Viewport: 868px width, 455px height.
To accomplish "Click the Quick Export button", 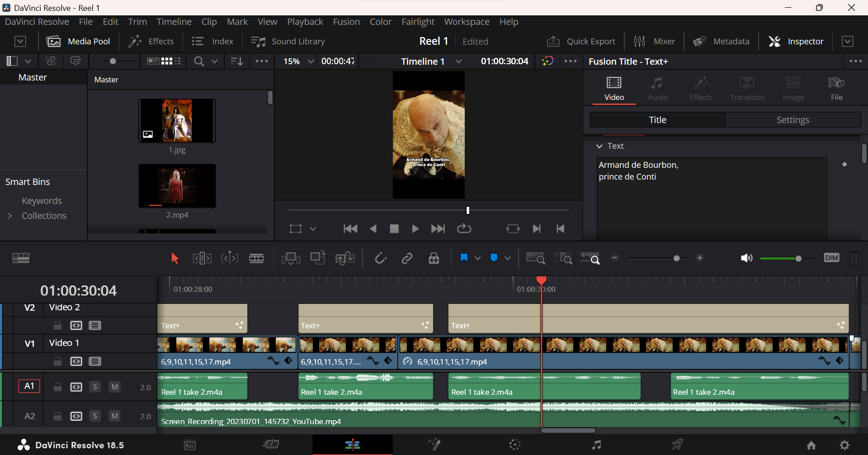I will 581,41.
